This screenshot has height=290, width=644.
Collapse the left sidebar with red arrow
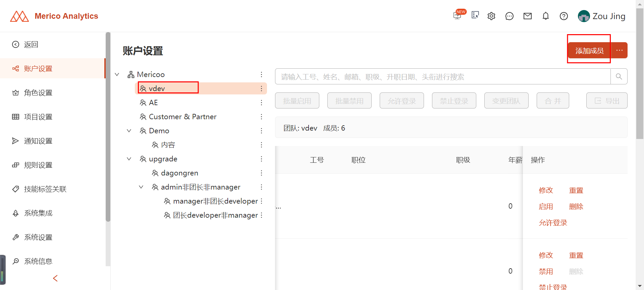[x=55, y=278]
